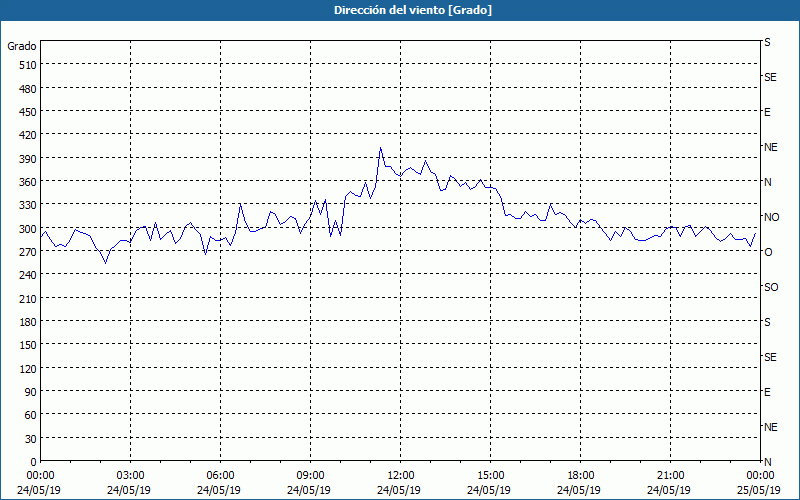The width and height of the screenshot is (800, 500).
Task: Click the 120 y-axis tick label
Action: [x=29, y=369]
